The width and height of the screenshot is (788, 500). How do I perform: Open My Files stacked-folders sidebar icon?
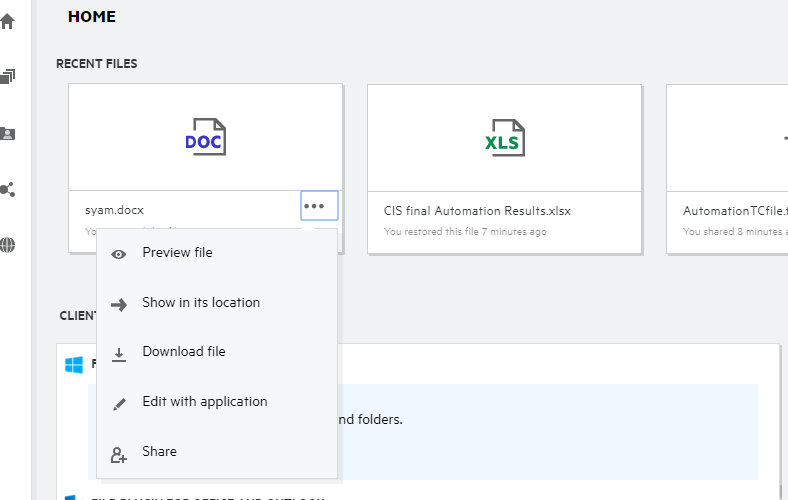(8, 77)
